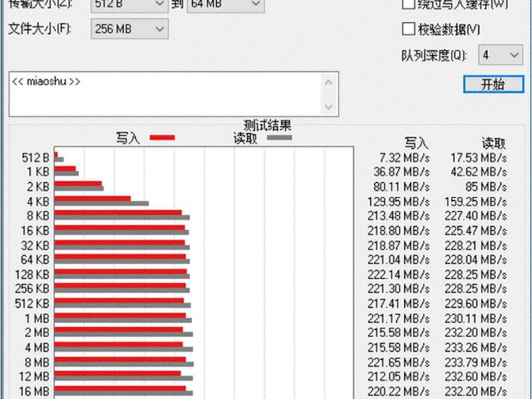Click the description box scroll-down arrow

[x=329, y=106]
